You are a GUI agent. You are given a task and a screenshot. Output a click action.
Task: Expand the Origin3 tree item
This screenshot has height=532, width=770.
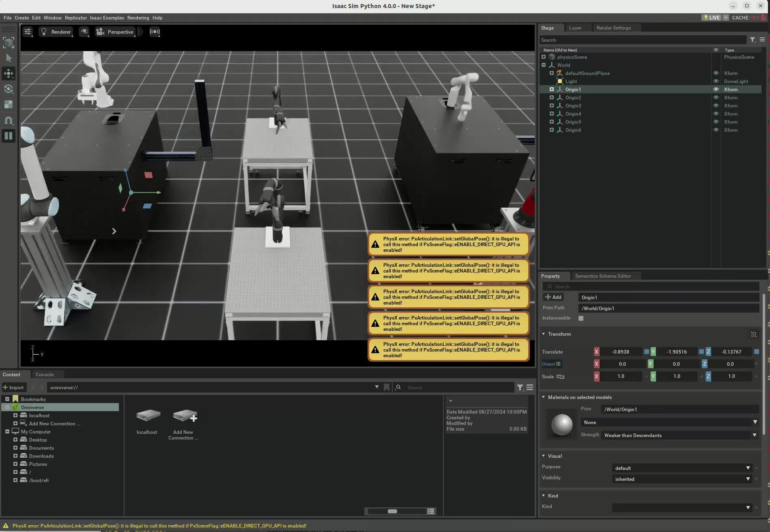[x=551, y=106]
